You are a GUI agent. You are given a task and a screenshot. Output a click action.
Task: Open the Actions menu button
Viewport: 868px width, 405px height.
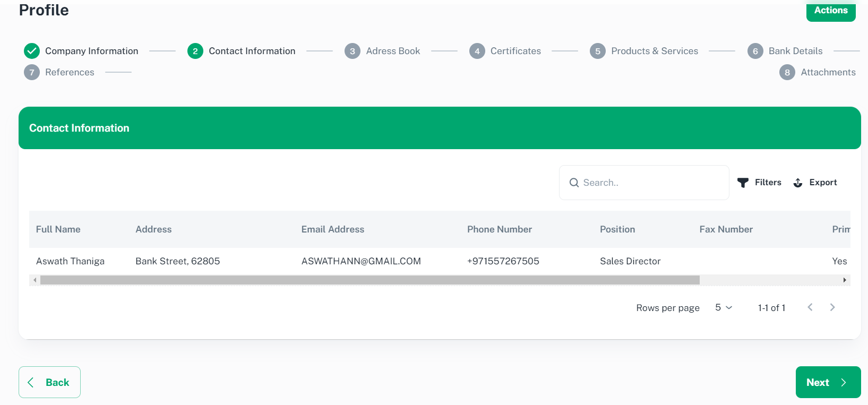(x=830, y=11)
